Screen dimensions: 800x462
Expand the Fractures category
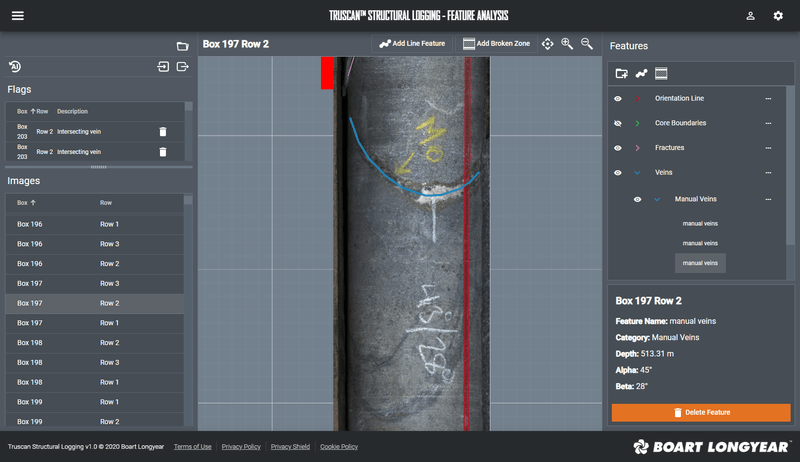637,148
